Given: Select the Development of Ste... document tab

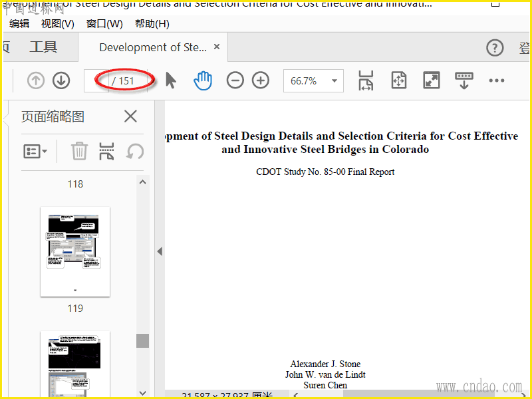Looking at the screenshot, I should click(153, 47).
